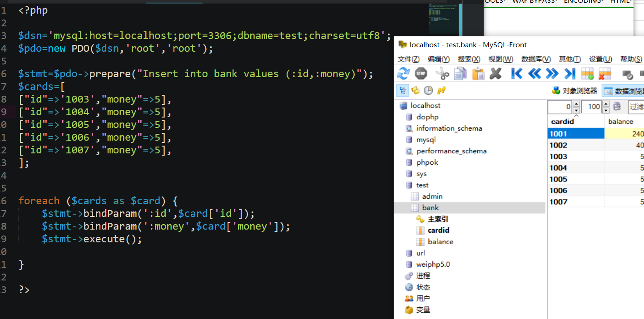This screenshot has height=319, width=644.
Task: Open the 搜索(X) menu
Action: click(x=469, y=59)
